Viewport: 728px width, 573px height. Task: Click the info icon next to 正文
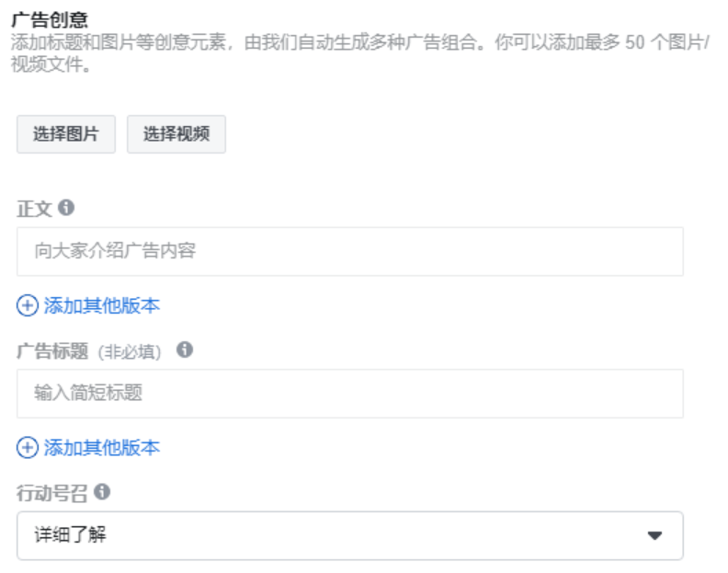click(66, 207)
